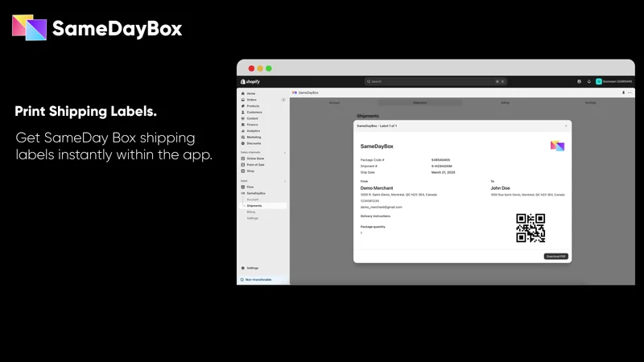Click the Settings gear icon at sidebar bottom

pyautogui.click(x=243, y=268)
